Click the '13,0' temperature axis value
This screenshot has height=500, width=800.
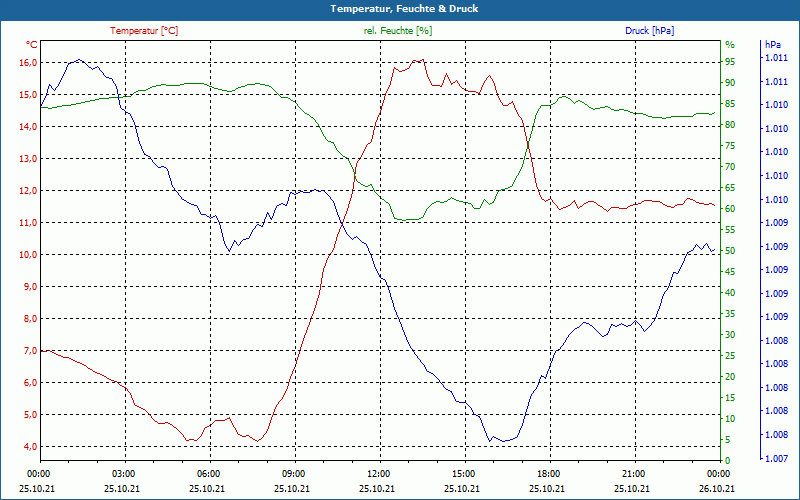pyautogui.click(x=28, y=159)
